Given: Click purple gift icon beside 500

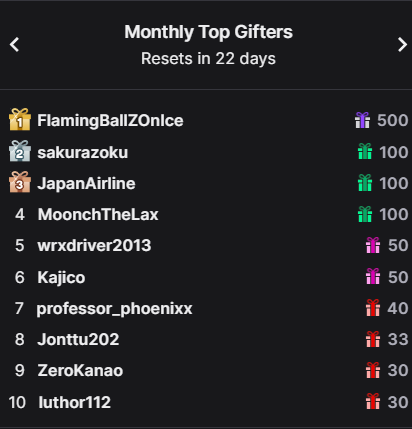Looking at the screenshot, I should pos(362,120).
